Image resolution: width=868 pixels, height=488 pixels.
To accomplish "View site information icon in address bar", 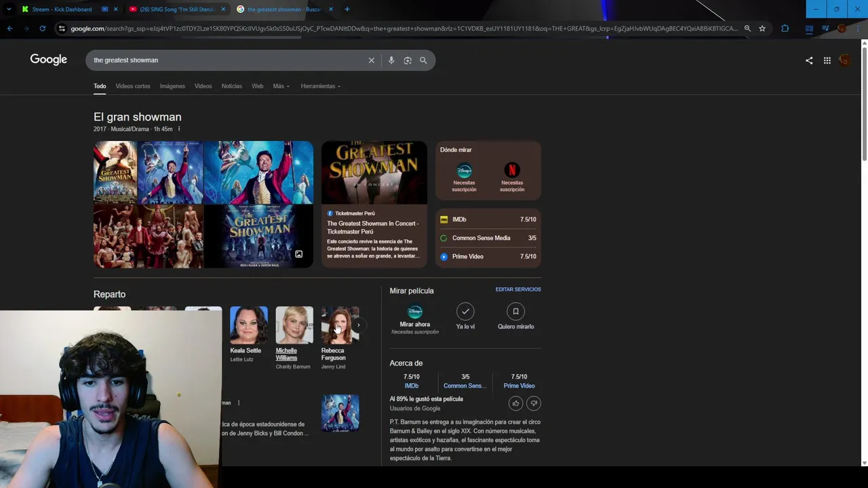I will (62, 28).
